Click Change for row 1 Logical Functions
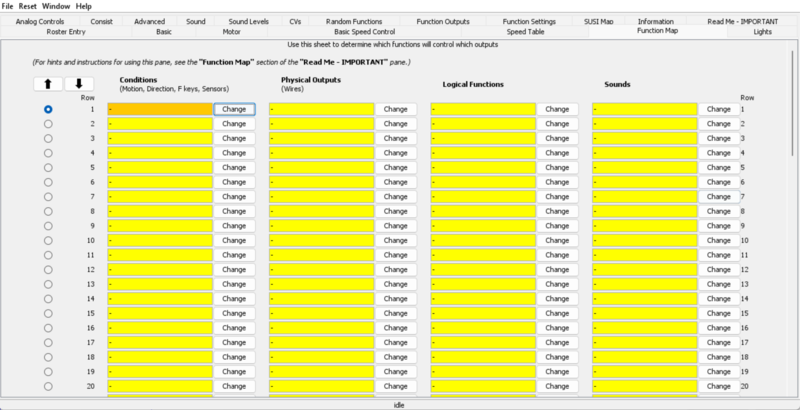 pyautogui.click(x=557, y=109)
